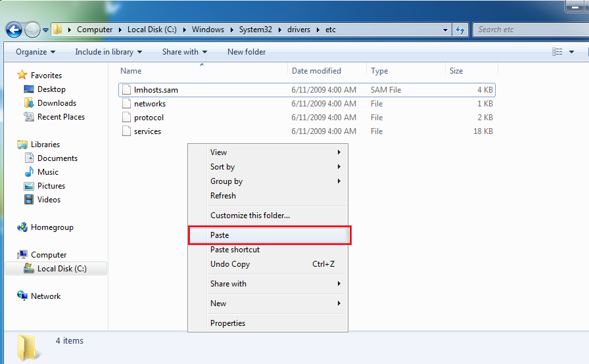
Task: Open the Downloads folder icon in sidebar
Action: pos(29,103)
